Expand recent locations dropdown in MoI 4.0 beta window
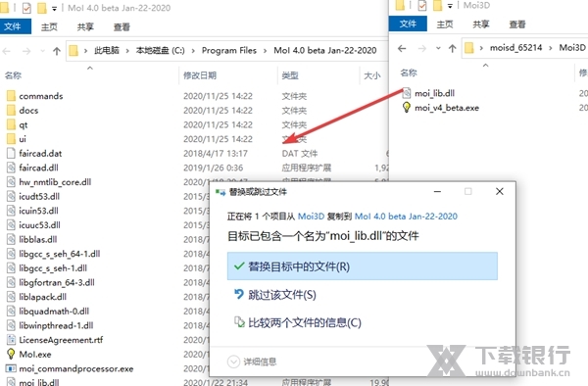 click(x=42, y=51)
